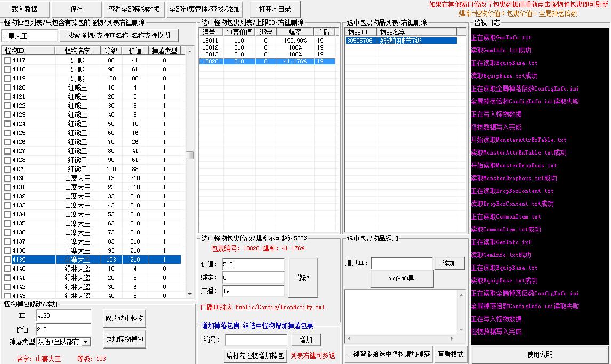Click 修改选中怪物 to modify selected monster
611x364 pixels.
pyautogui.click(x=125, y=319)
